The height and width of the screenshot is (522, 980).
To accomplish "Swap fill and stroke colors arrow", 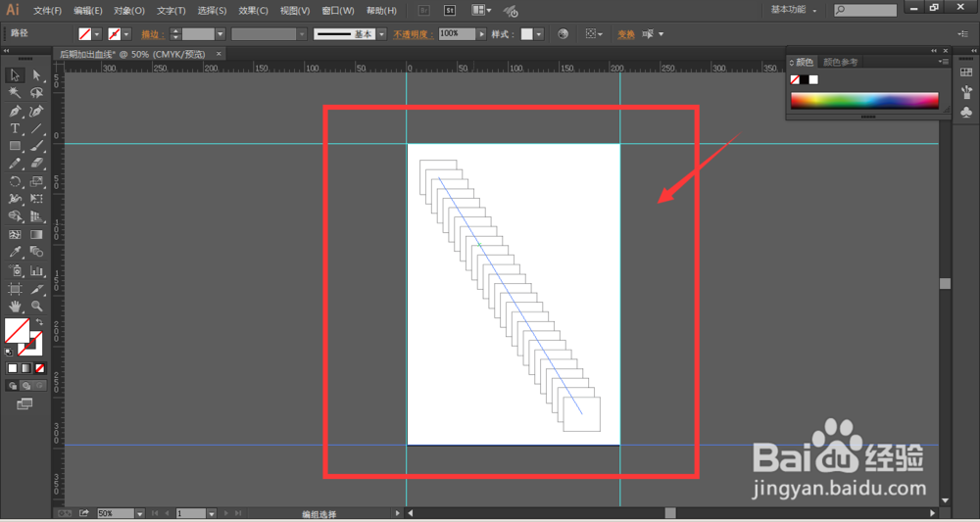I will (39, 322).
